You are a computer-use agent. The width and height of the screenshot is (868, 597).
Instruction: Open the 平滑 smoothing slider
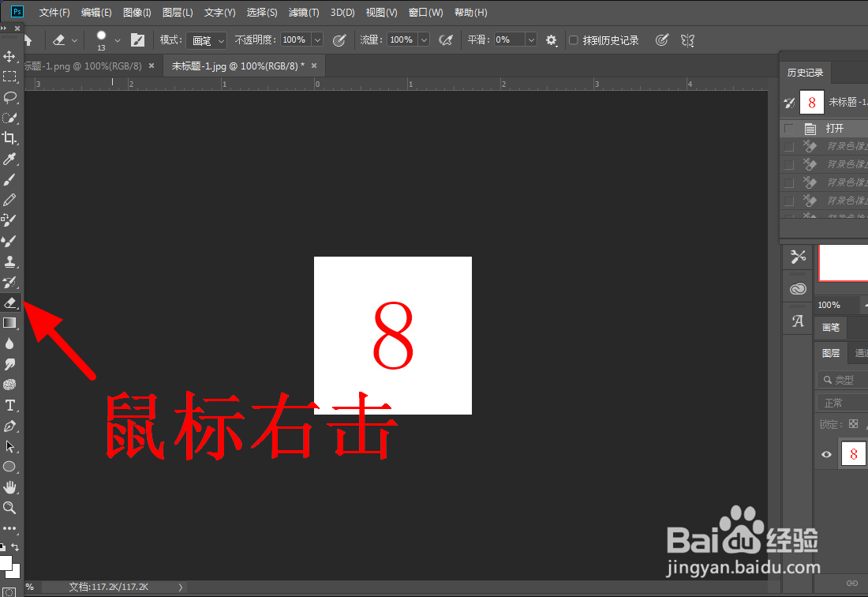(x=530, y=39)
